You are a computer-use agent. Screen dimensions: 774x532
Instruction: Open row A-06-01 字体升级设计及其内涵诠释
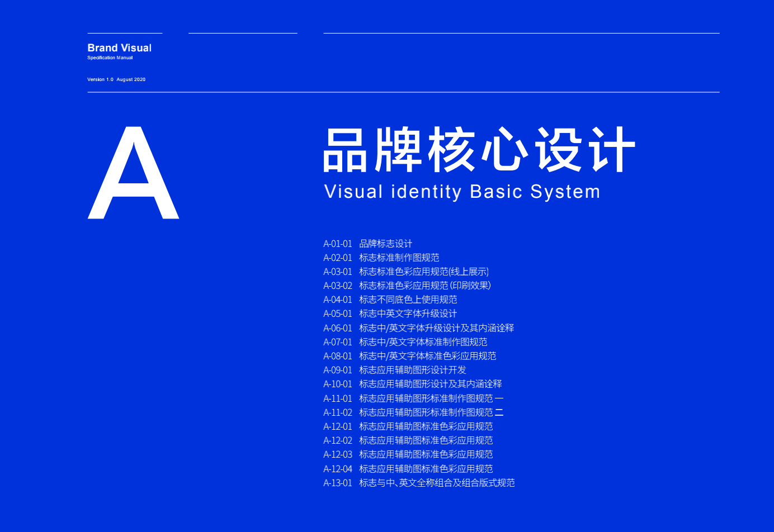click(419, 328)
